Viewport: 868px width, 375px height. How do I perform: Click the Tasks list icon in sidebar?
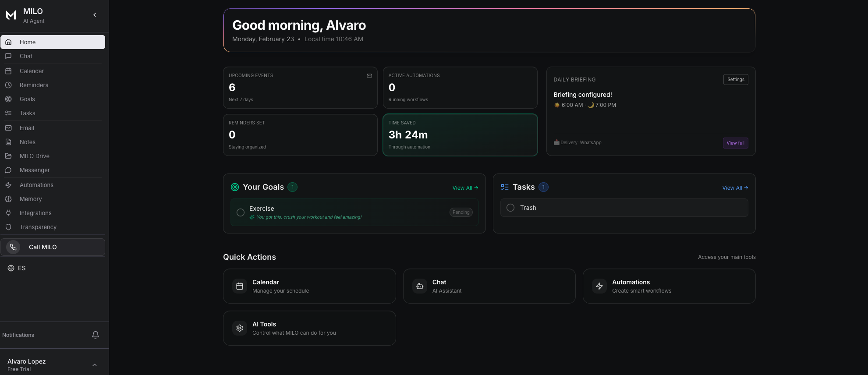[8, 113]
